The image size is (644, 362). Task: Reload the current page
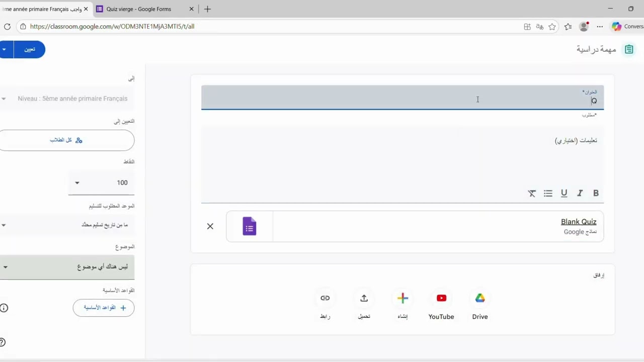(x=7, y=27)
